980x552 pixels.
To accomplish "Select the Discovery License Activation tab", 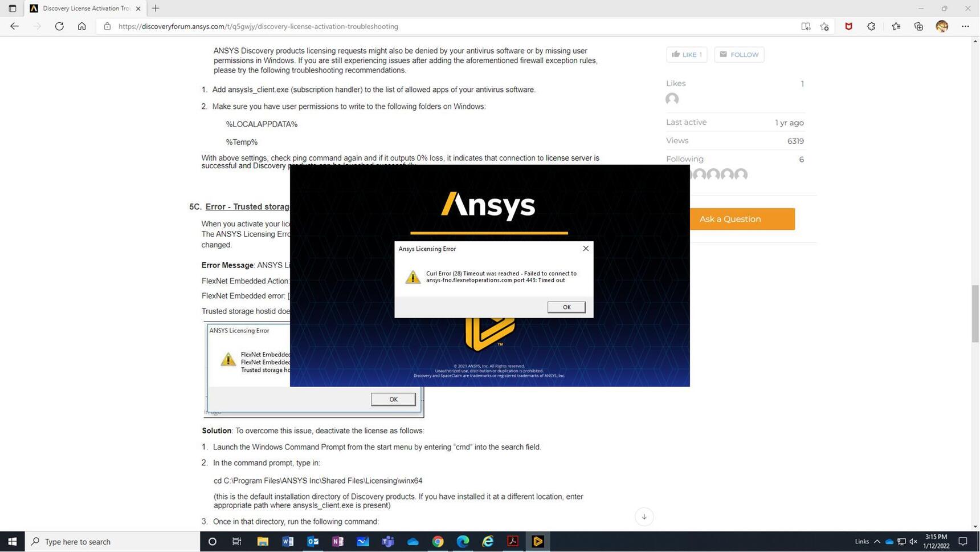I will point(85,8).
